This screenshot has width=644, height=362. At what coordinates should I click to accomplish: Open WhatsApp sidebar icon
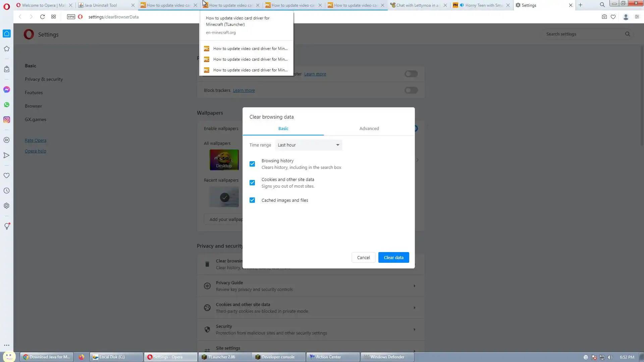(7, 105)
